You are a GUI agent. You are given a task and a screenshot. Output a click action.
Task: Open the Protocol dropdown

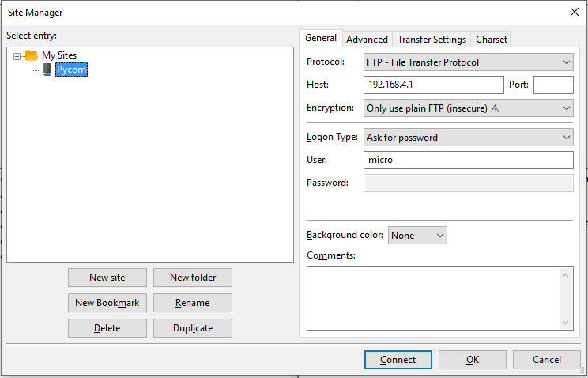click(468, 62)
